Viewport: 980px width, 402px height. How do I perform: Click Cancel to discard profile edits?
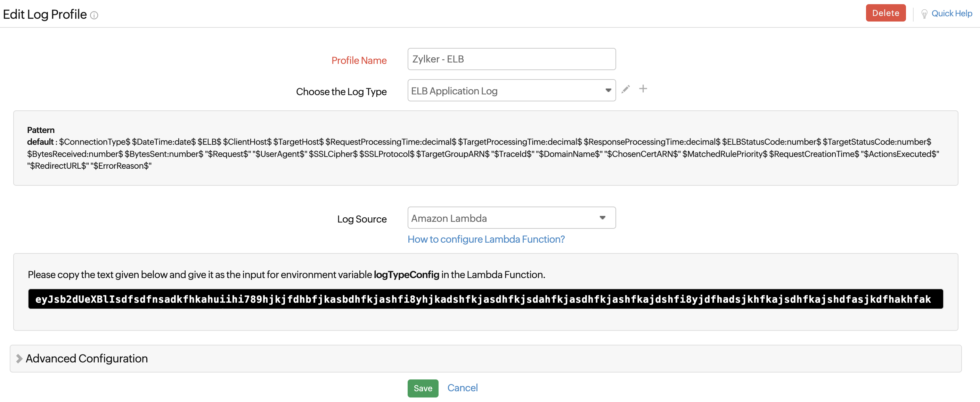pos(463,388)
